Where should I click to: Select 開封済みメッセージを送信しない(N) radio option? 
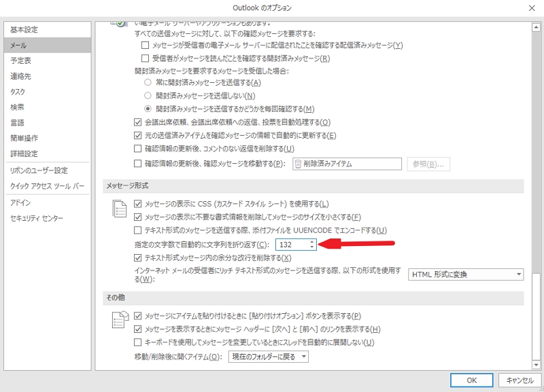click(148, 96)
